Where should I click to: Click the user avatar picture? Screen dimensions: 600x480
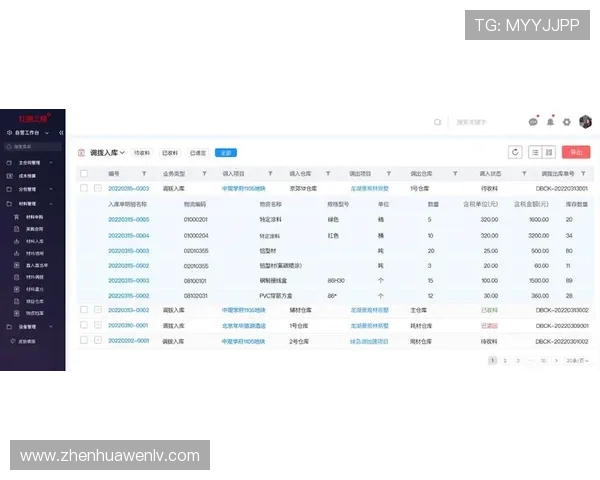(585, 122)
